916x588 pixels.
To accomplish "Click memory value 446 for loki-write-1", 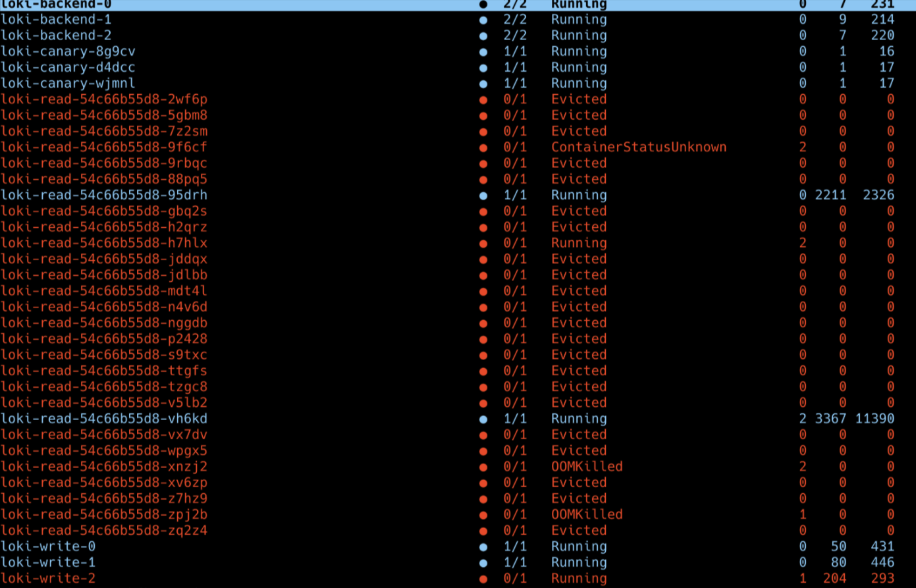I will click(x=882, y=562).
